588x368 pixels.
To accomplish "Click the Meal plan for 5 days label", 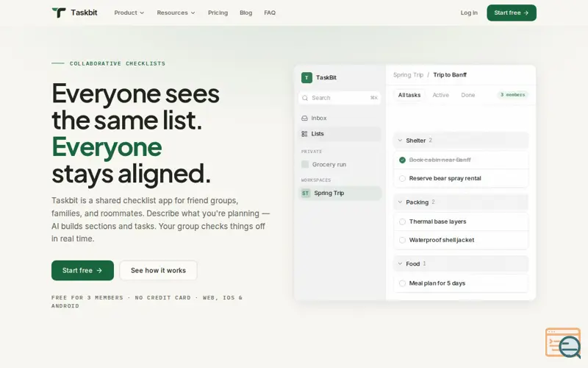I will pyautogui.click(x=437, y=283).
